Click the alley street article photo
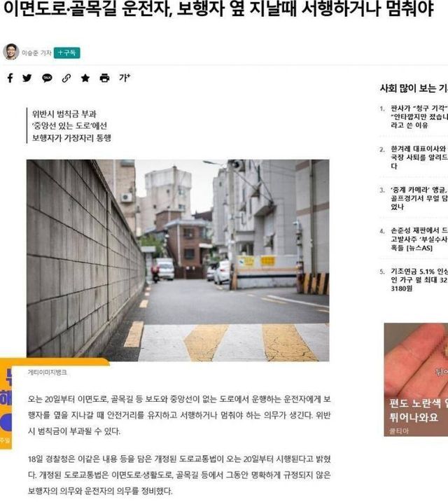 coord(178,260)
